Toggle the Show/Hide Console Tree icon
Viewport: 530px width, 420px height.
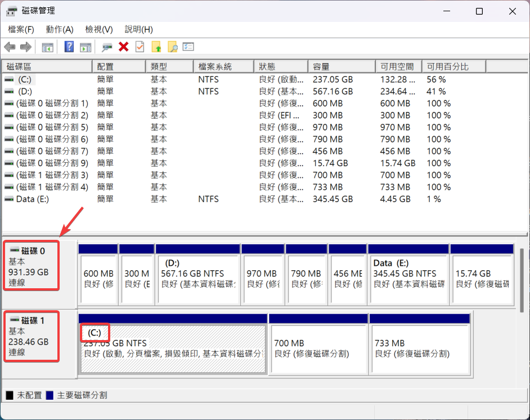(x=47, y=47)
